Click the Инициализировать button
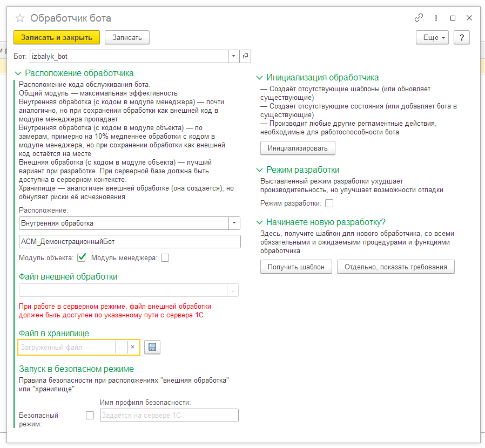This screenshot has width=485, height=448. pyautogui.click(x=298, y=148)
